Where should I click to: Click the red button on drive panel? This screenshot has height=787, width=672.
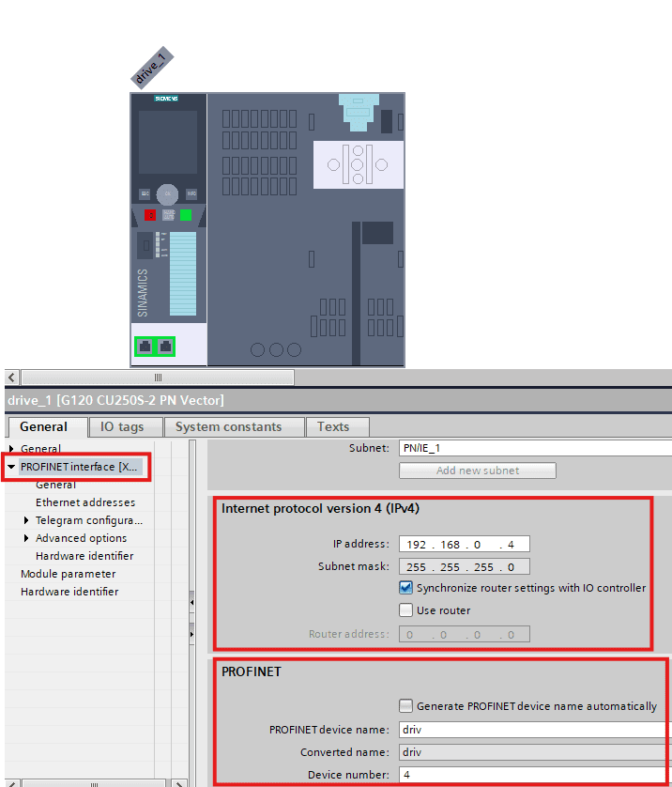[150, 215]
